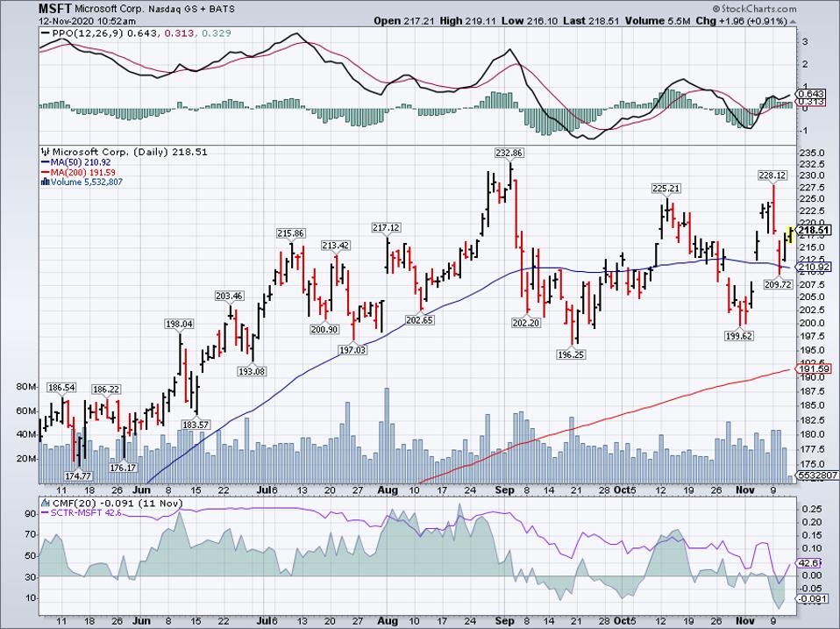Click the Chg +1.96 (+0.91%) value
The image size is (840, 629).
[x=742, y=21]
